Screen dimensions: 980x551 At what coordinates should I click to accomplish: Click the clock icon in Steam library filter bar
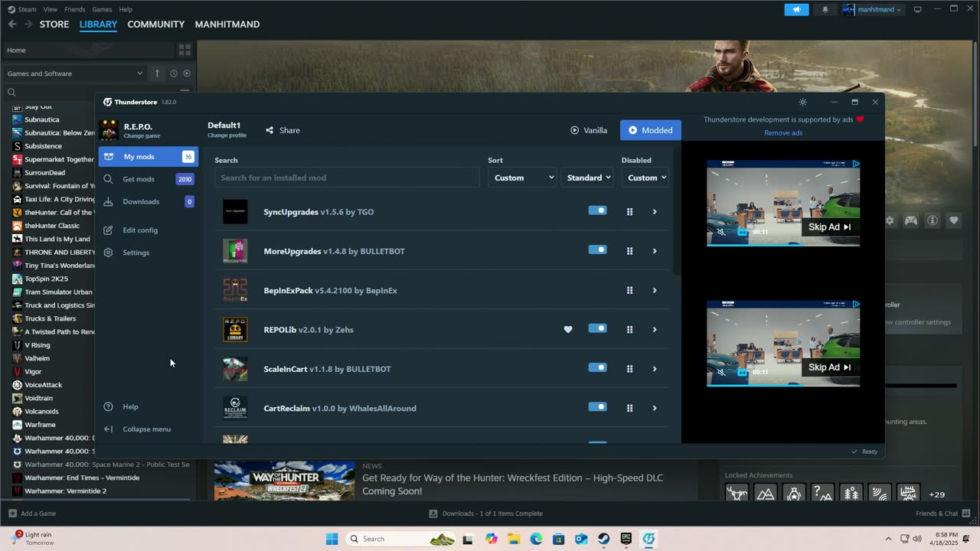coord(174,73)
